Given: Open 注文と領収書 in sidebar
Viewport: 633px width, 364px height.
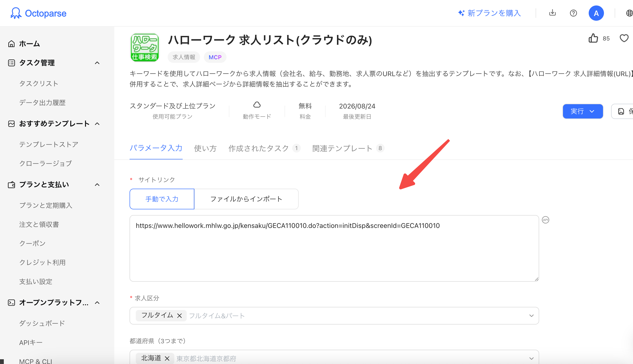Looking at the screenshot, I should [x=39, y=225].
